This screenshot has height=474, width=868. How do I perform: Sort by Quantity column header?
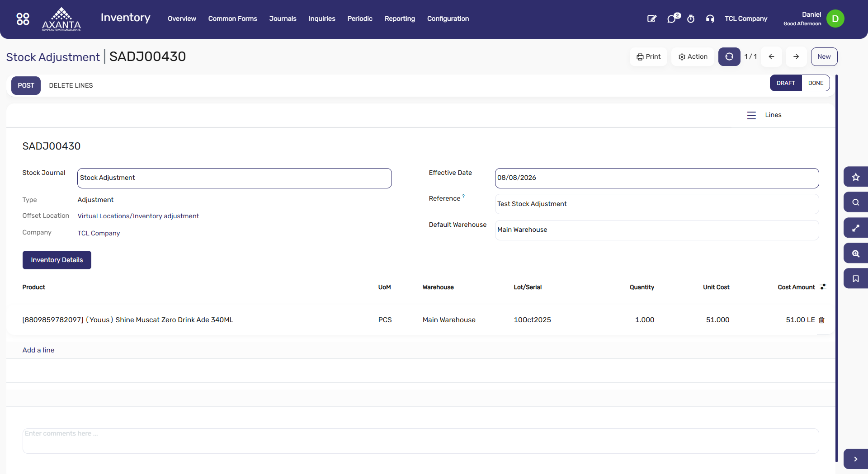point(642,287)
